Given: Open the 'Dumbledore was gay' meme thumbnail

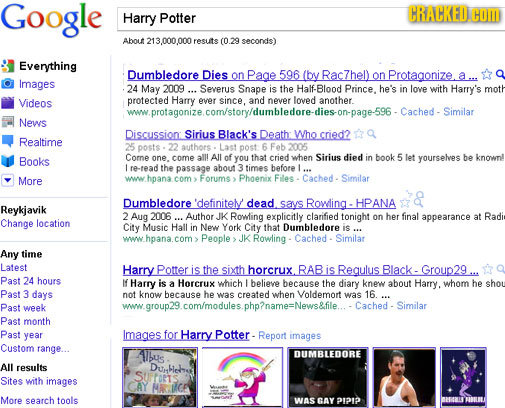Looking at the screenshot, I should [328, 377].
